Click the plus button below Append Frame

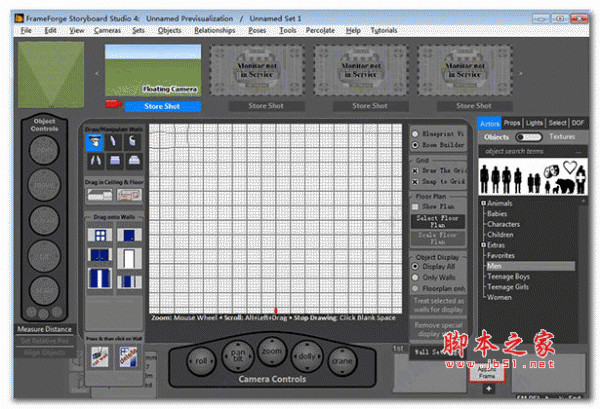489,389
